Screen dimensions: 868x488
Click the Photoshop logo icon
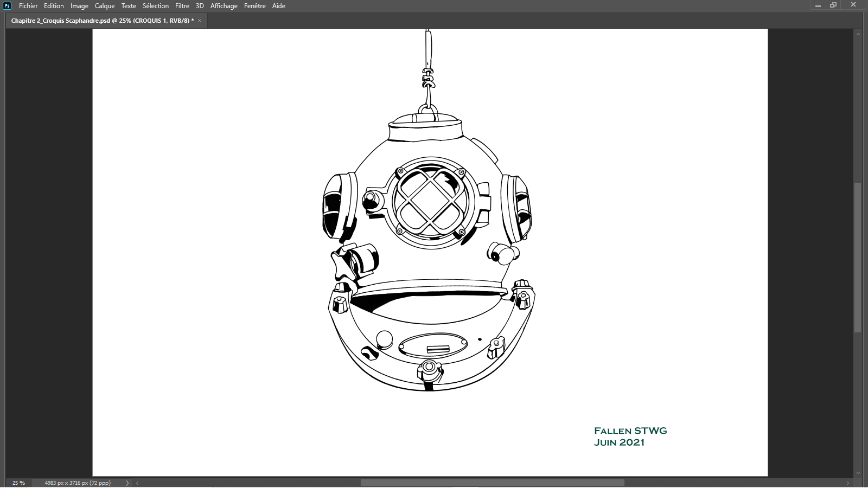coord(7,6)
